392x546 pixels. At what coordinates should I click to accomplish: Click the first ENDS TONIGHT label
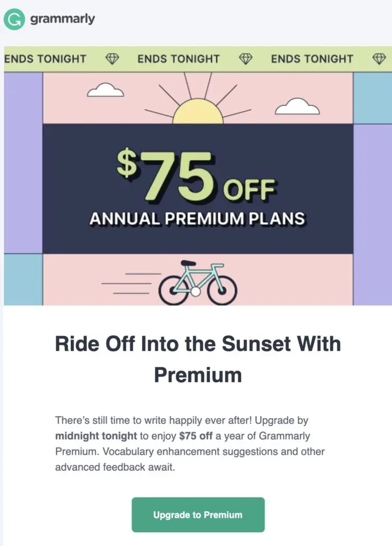[45, 59]
